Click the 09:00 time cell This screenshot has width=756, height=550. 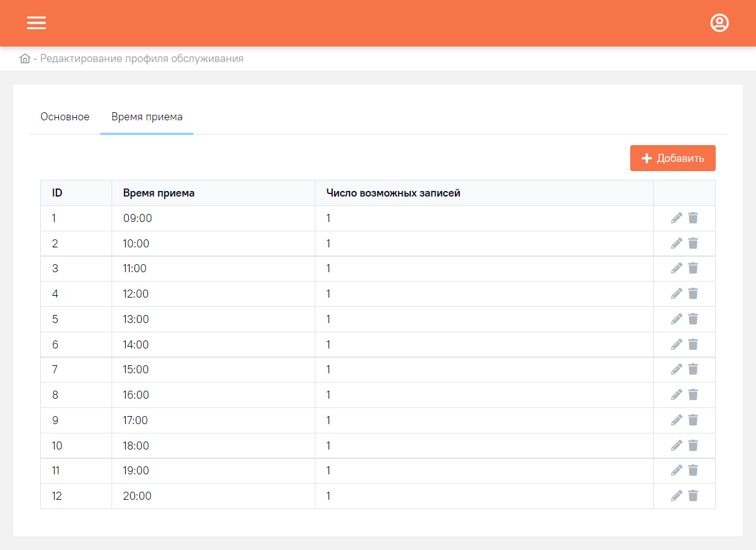click(x=213, y=218)
